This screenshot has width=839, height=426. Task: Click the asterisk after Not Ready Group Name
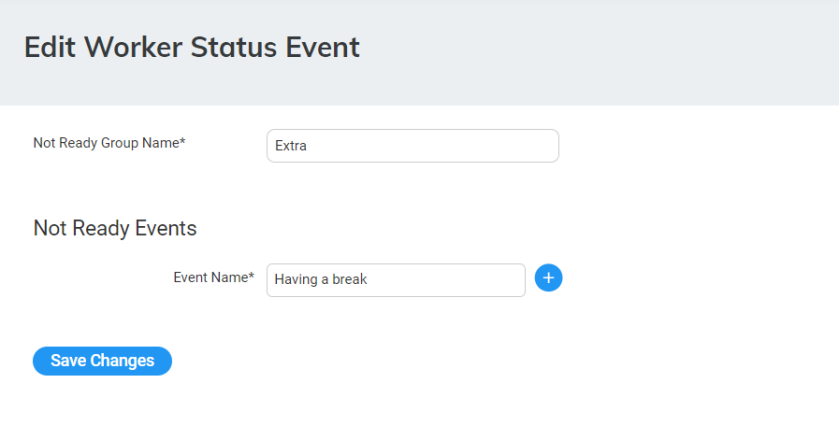coord(183,143)
